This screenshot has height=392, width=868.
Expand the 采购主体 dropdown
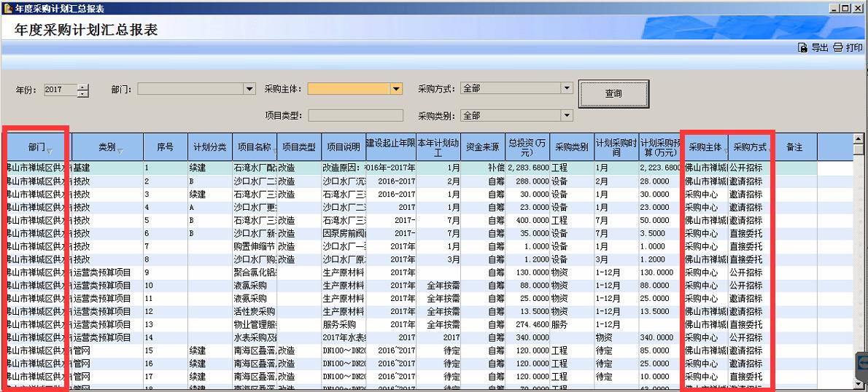pos(396,89)
